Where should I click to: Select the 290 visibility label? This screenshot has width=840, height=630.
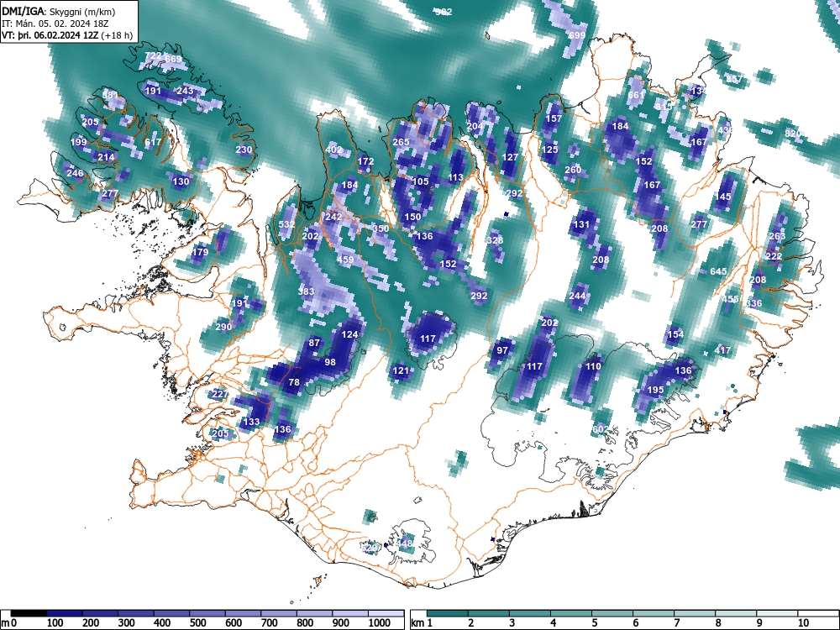coord(223,327)
